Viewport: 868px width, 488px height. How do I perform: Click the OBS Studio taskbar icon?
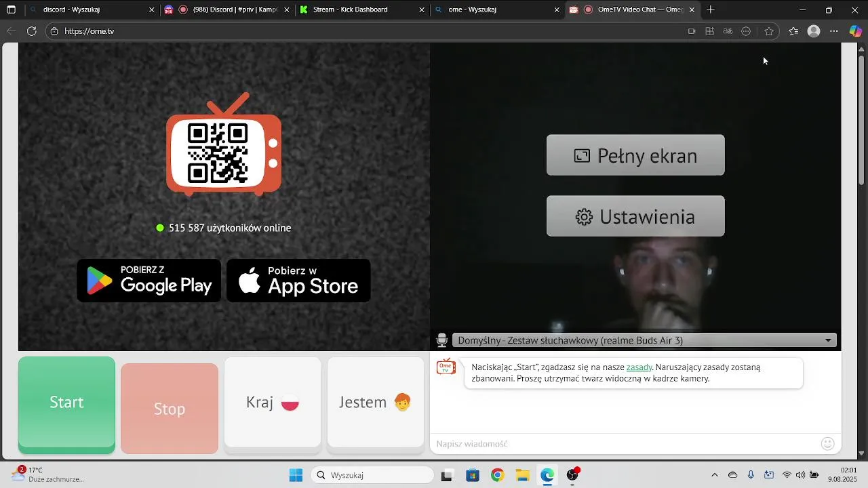[573, 475]
